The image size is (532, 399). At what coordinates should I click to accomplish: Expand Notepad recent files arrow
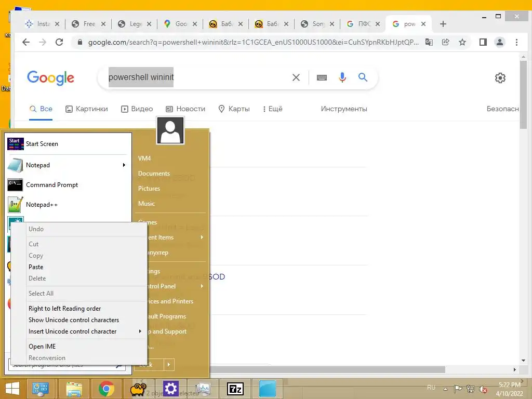[x=124, y=165]
